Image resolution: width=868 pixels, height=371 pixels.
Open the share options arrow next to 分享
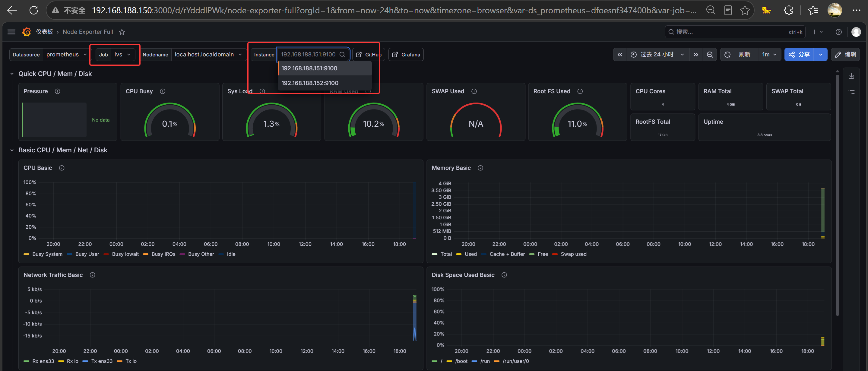820,55
